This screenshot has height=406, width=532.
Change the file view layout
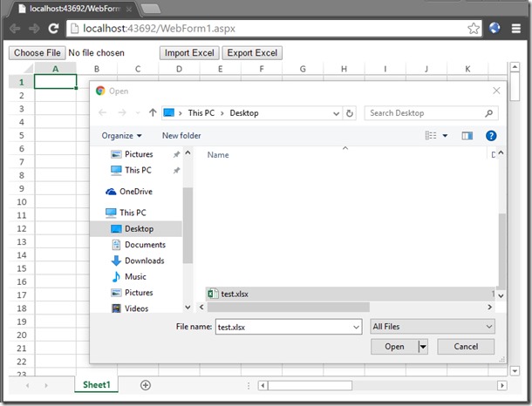(431, 136)
